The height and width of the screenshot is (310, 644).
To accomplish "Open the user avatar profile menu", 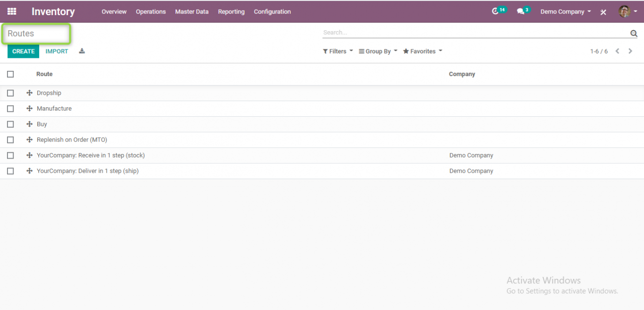I will click(x=624, y=11).
